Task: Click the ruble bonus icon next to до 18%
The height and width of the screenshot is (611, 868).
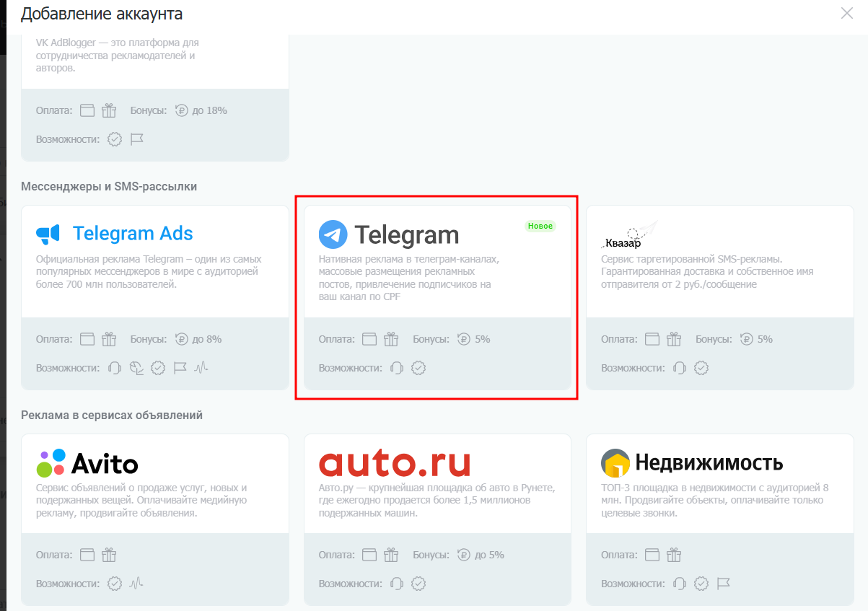Action: coord(181,110)
